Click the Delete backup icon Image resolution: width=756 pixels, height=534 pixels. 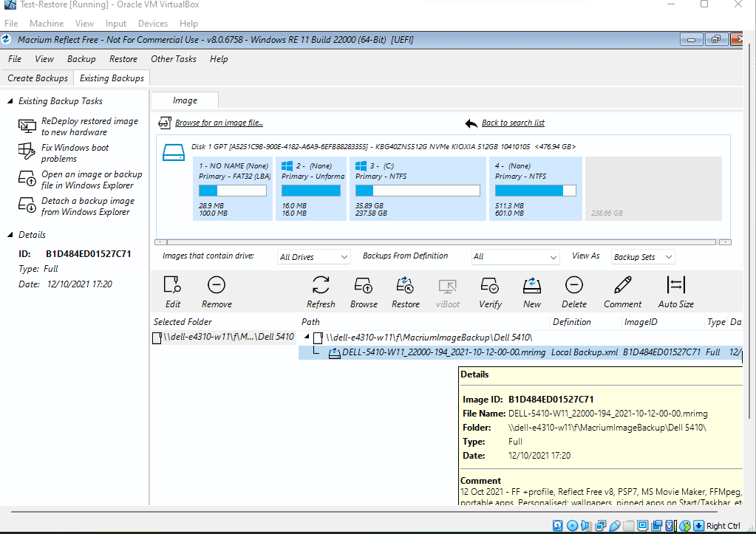click(573, 285)
